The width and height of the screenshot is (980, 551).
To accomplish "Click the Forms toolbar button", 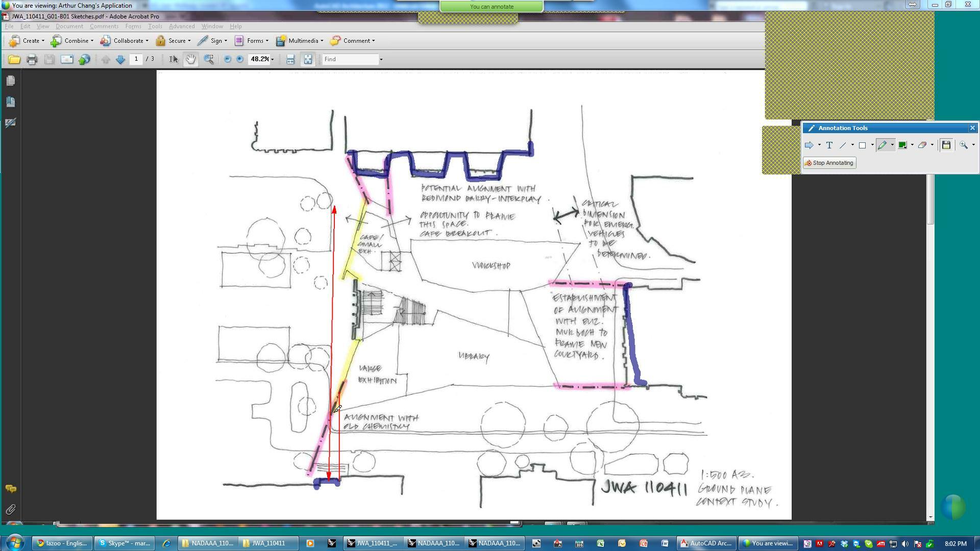I will (251, 41).
